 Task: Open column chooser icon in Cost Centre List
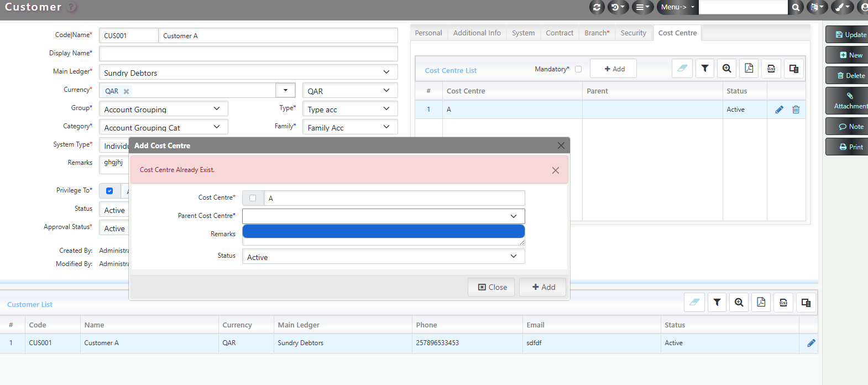pos(794,69)
